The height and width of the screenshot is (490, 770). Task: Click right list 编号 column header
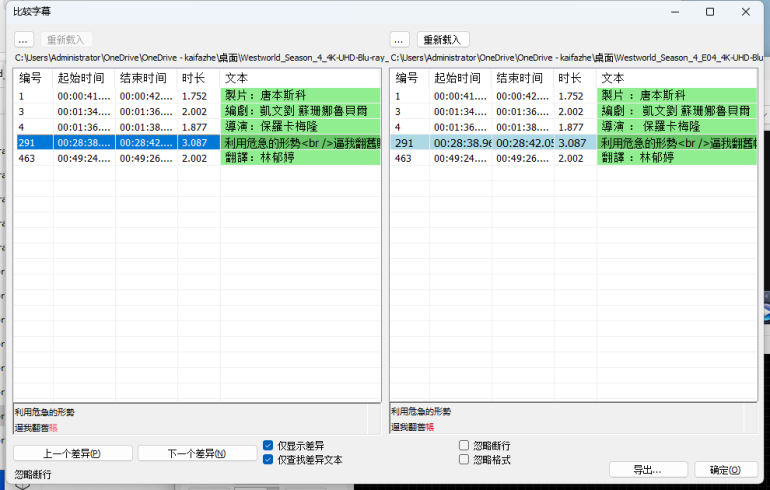pyautogui.click(x=410, y=78)
